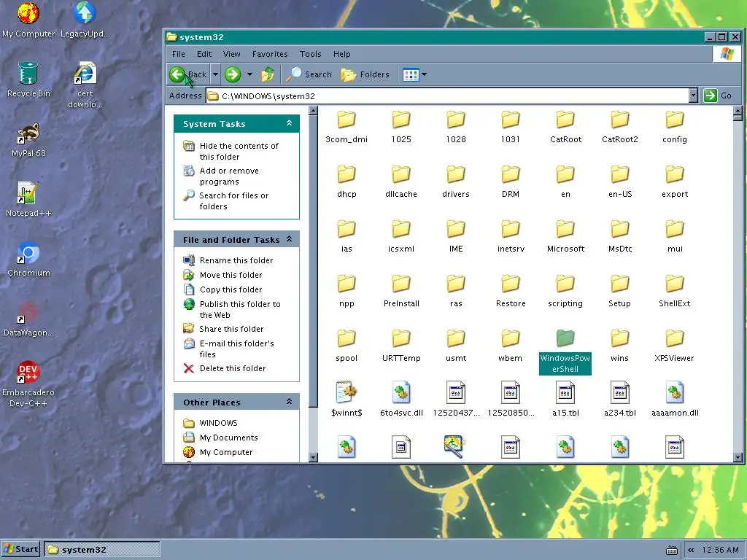
Task: Click Add or remove programs link
Action: 222,176
